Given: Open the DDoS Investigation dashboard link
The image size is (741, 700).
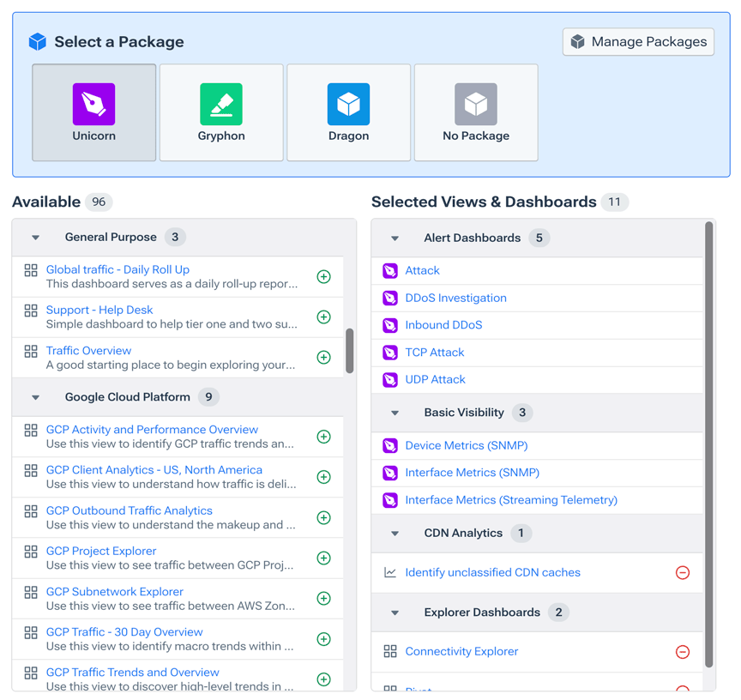Looking at the screenshot, I should pyautogui.click(x=455, y=297).
